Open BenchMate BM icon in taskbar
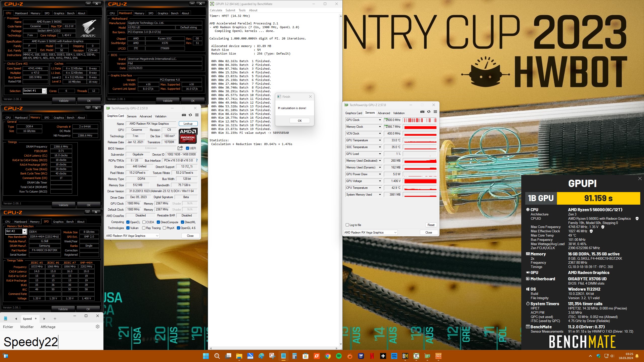644x362 pixels. (405, 356)
